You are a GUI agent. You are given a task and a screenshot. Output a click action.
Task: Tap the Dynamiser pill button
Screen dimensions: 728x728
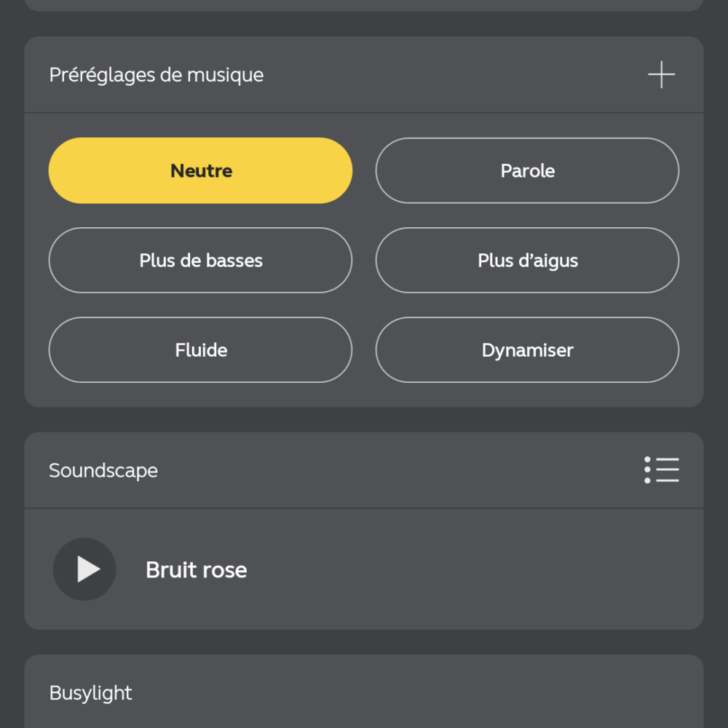[x=527, y=349]
